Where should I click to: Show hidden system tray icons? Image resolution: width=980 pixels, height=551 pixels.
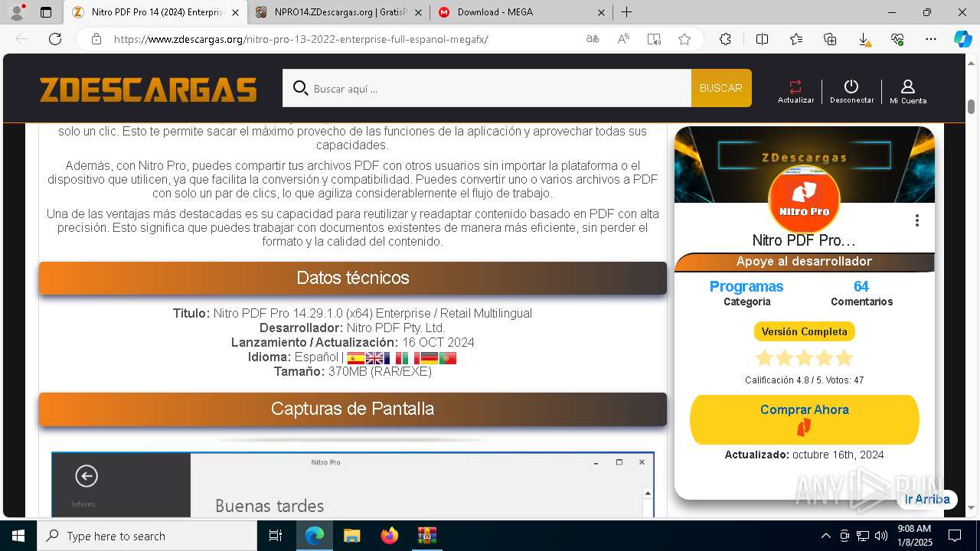[x=825, y=536]
